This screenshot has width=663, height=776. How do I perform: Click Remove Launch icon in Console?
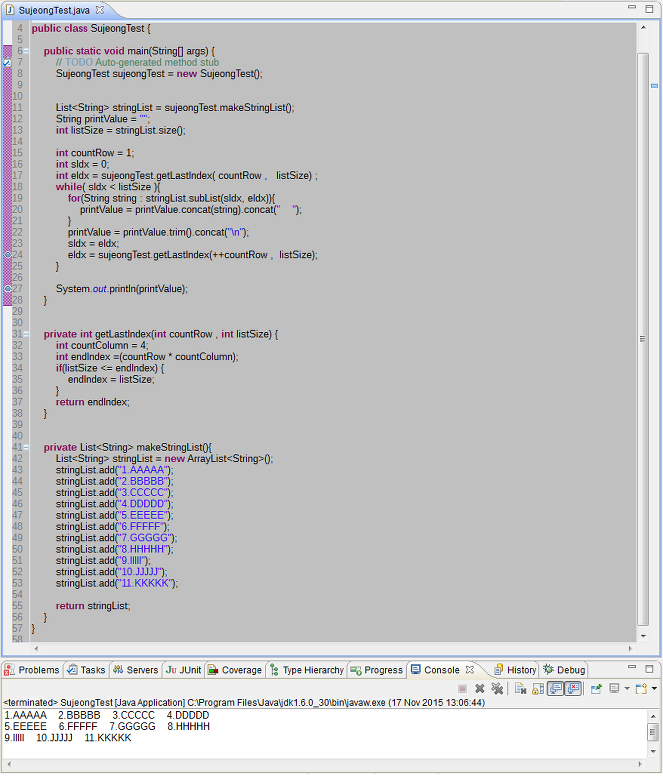479,688
